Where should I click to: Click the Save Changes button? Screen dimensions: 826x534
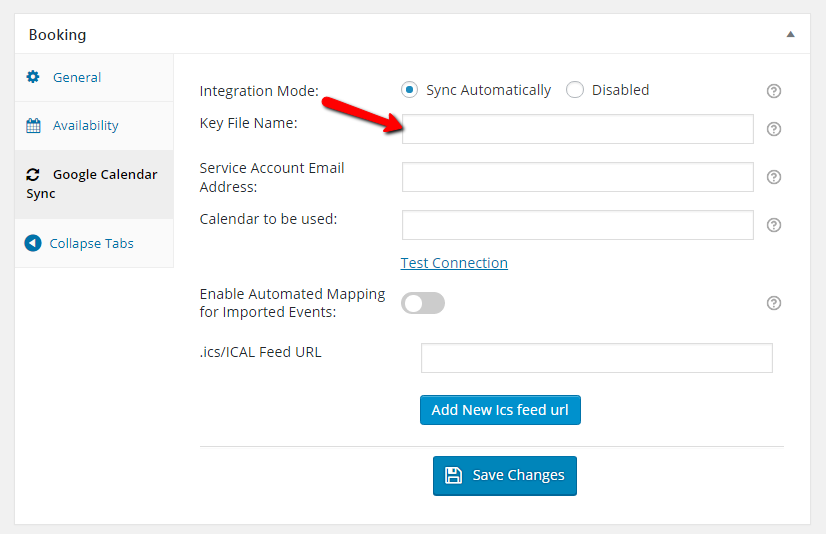[x=505, y=476]
